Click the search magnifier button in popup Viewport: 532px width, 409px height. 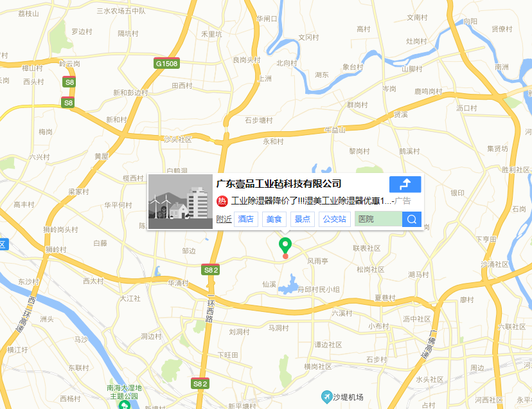pos(412,219)
